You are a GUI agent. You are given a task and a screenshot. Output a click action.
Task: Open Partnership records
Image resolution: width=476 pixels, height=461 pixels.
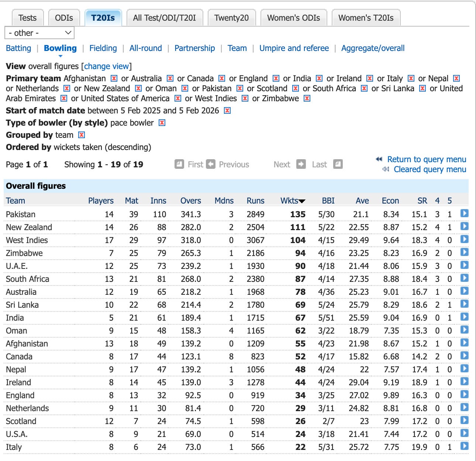click(x=195, y=48)
